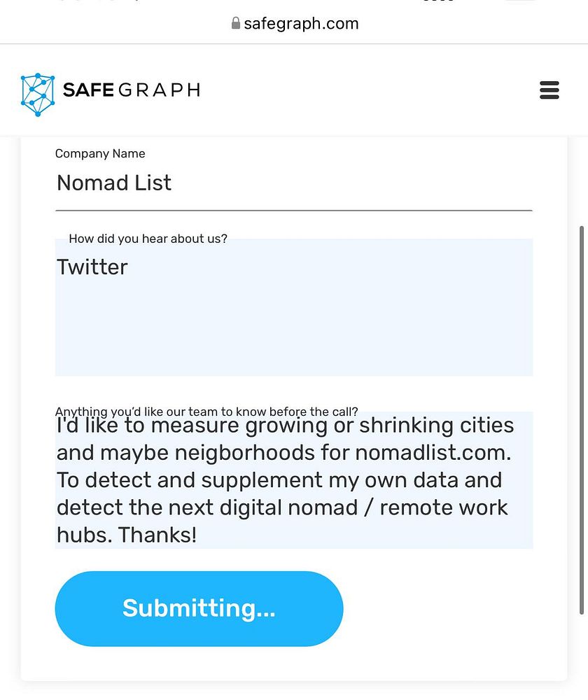This screenshot has height=700, width=588.
Task: Click the 'Nomad List' text entry
Action: tap(114, 183)
